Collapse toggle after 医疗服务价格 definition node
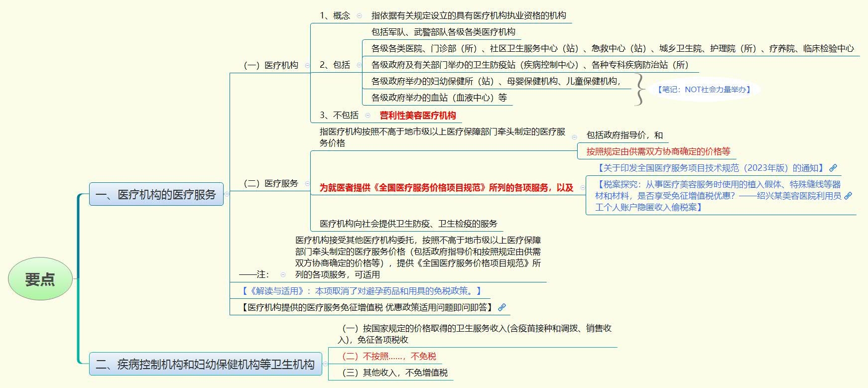The height and width of the screenshot is (388, 868). pos(574,137)
